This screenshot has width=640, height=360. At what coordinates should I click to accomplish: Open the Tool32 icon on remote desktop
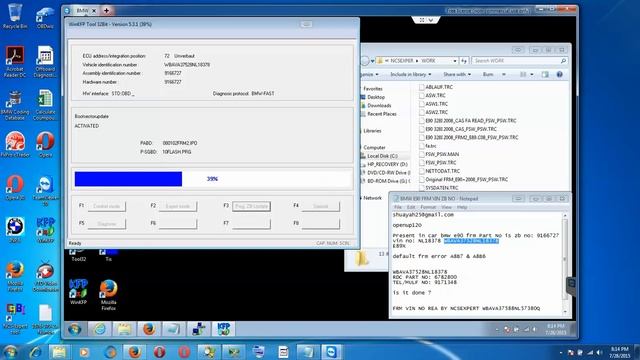[x=78, y=255]
